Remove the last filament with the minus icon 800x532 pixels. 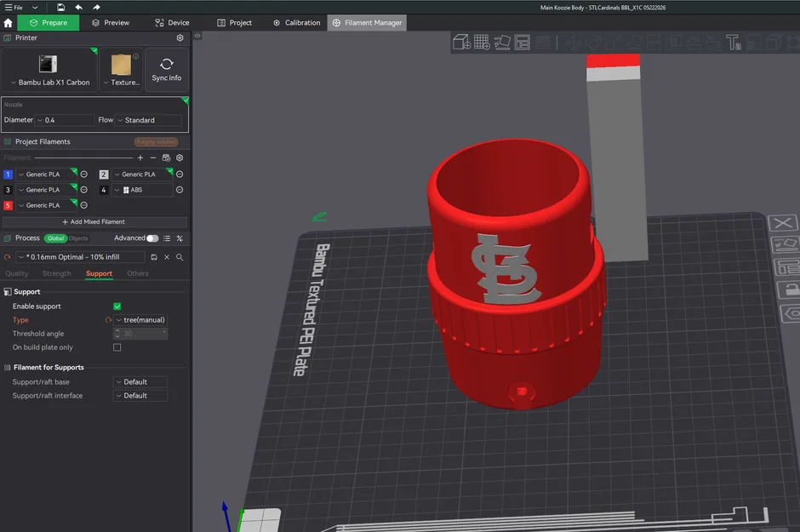click(153, 157)
